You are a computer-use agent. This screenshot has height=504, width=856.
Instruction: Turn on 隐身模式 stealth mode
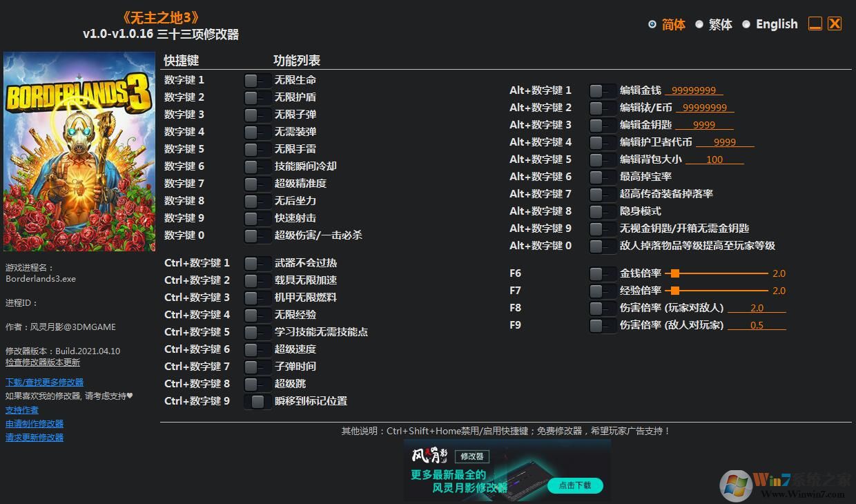602,211
